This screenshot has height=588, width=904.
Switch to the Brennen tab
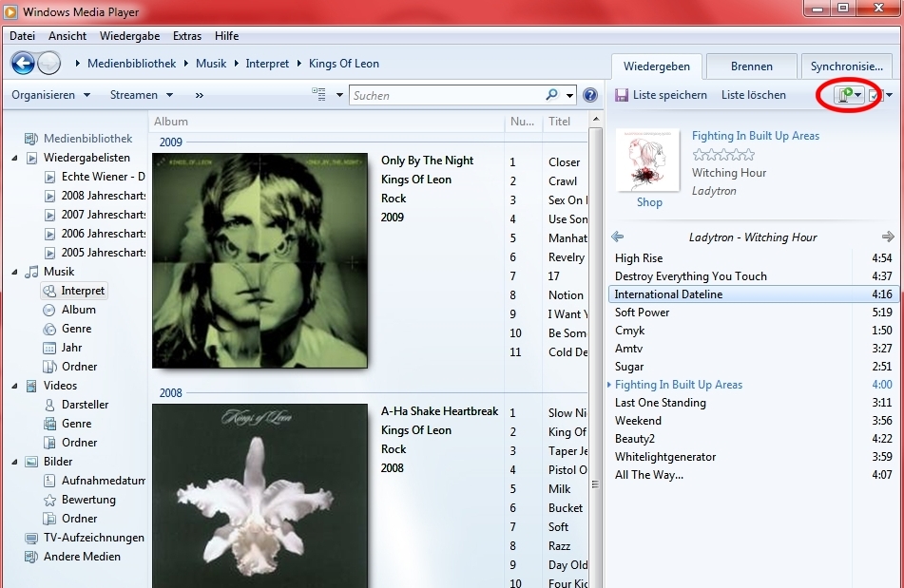(x=751, y=66)
